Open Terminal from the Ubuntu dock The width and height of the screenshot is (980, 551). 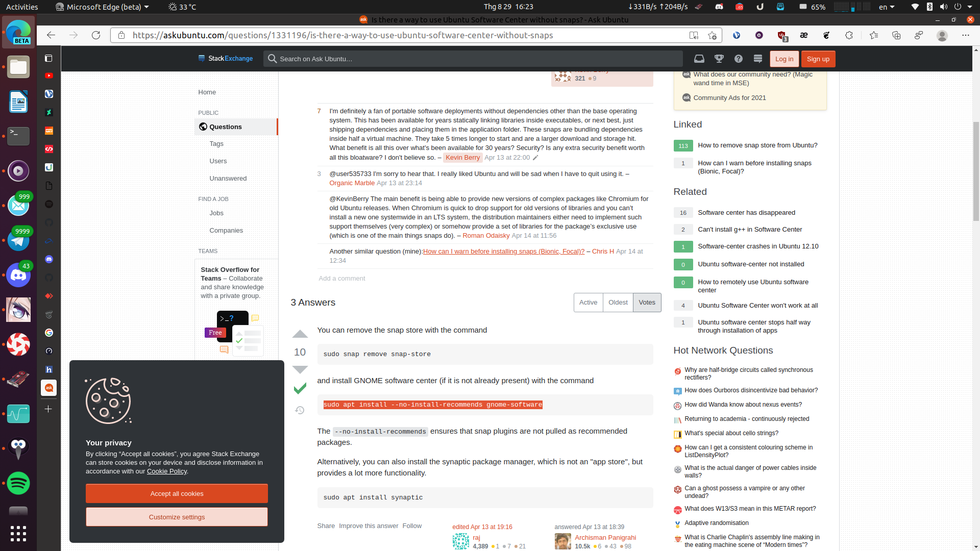click(18, 136)
